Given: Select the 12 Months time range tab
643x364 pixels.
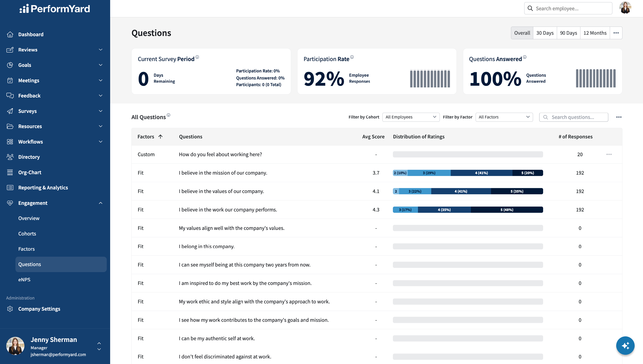Looking at the screenshot, I should (x=595, y=33).
